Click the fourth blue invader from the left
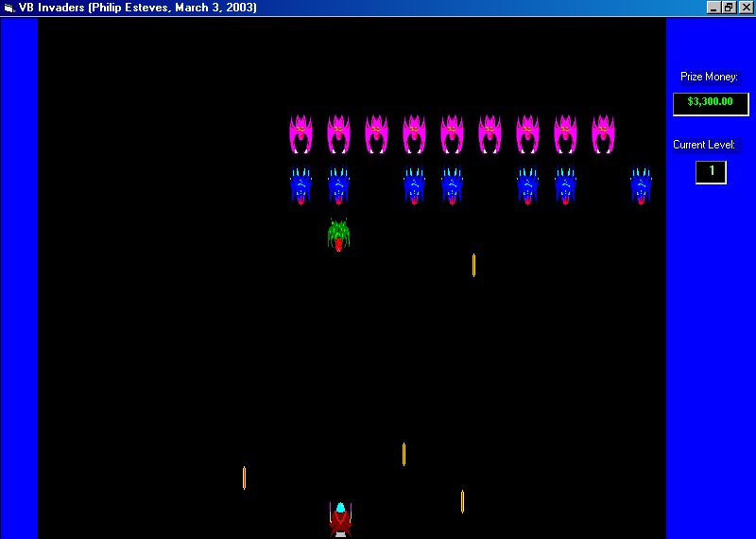The height and width of the screenshot is (539, 756). [452, 185]
